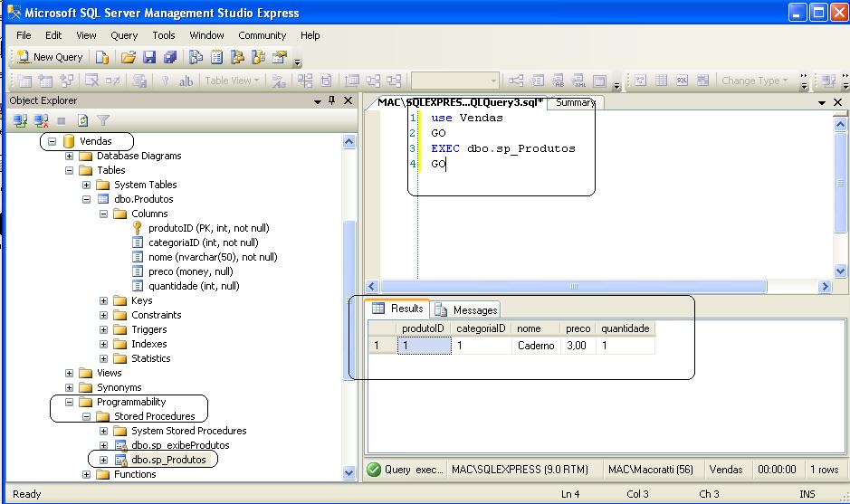Open the Properties Window toolbar icon
Image resolution: width=850 pixels, height=504 pixels.
(280, 57)
